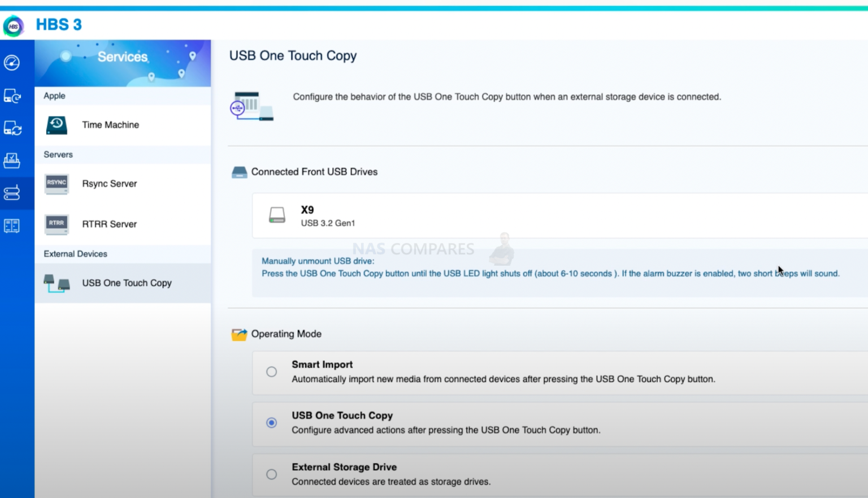Expand the External Devices section

tap(75, 254)
